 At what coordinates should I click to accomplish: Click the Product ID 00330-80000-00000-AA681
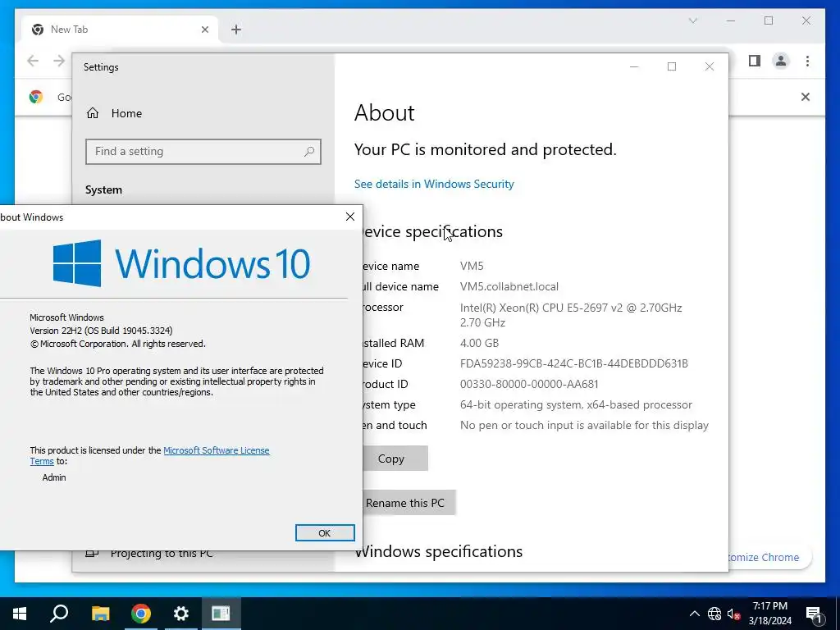529,384
